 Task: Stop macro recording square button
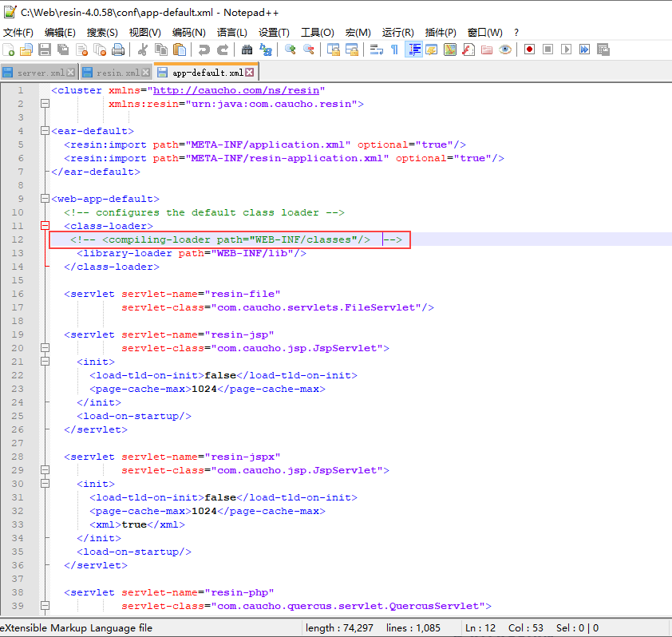tap(547, 49)
